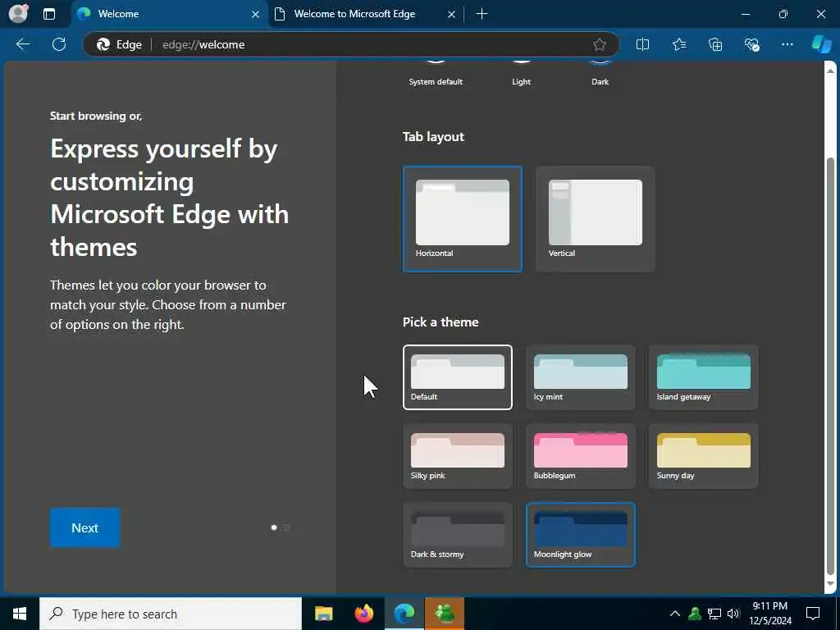
Task: Click the Next button
Action: pyautogui.click(x=85, y=527)
